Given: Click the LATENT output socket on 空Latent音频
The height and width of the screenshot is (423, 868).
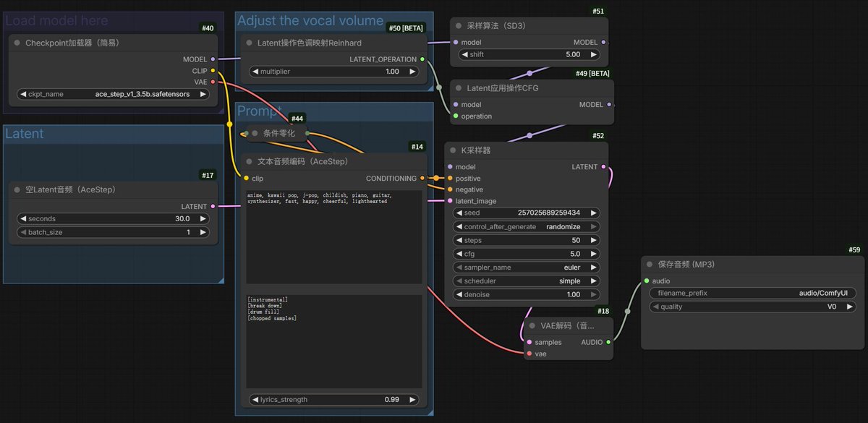Looking at the screenshot, I should 213,206.
